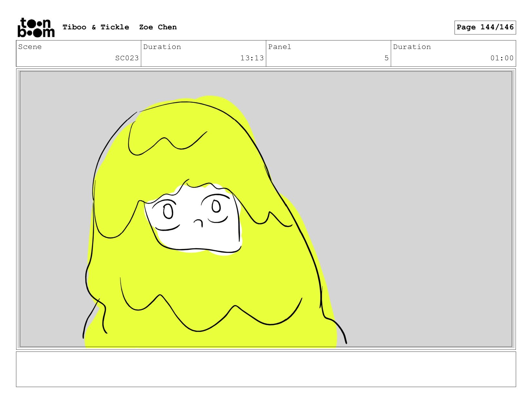532x411 pixels.
Task: Select the 13:13 scene duration value
Action: tap(252, 58)
